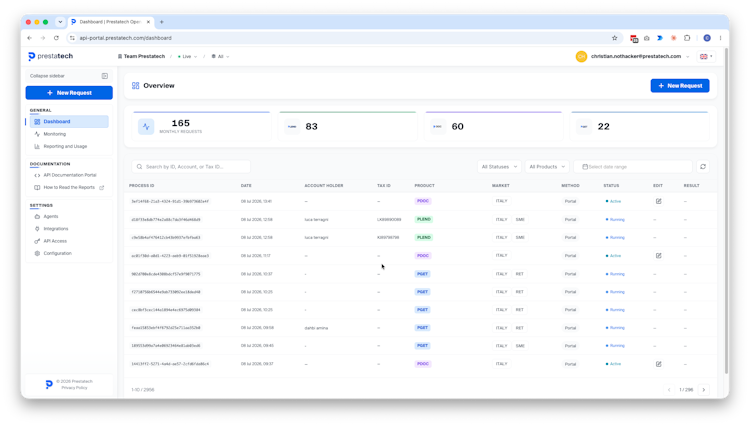Edit the 11:17 PDOC request
This screenshot has height=426, width=750.
pos(659,256)
